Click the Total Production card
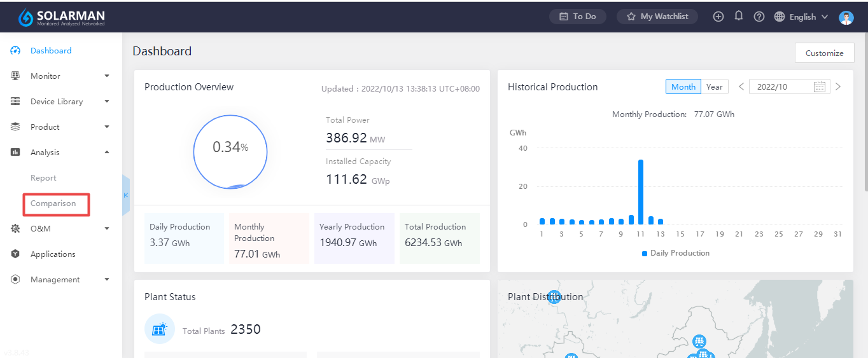 (x=440, y=238)
